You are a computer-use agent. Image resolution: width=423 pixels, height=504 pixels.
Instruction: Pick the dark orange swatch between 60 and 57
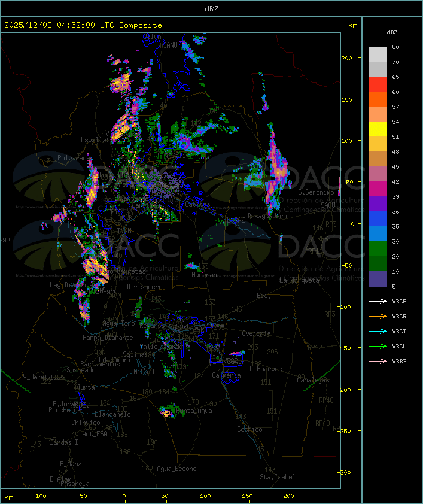tap(378, 99)
